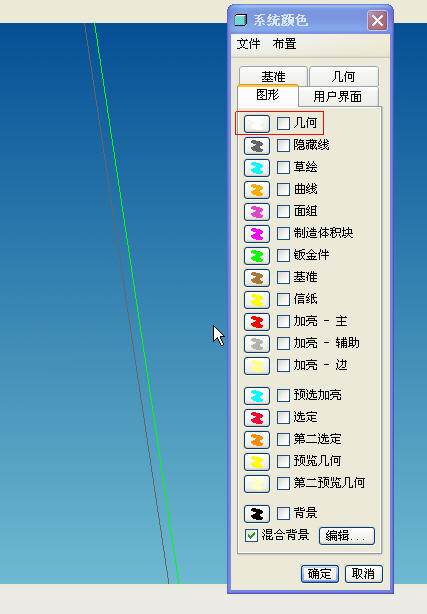Tick the 制造体积块 checkbox
Viewport: 427px width, 614px height.
(283, 233)
